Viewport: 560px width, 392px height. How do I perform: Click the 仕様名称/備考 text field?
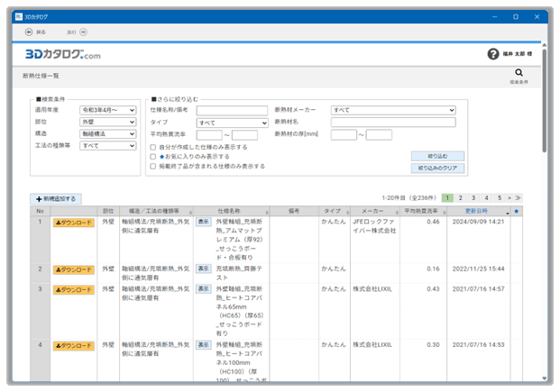232,110
